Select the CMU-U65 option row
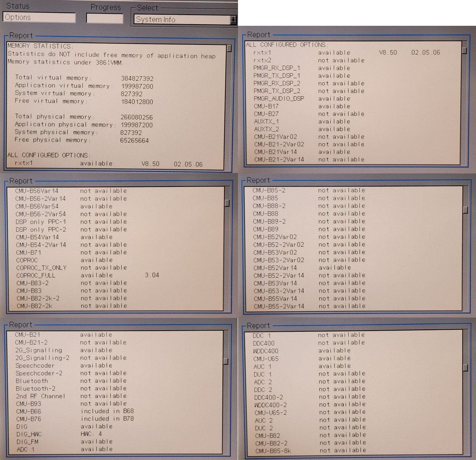Screen dimensions: 476x460 tap(301, 358)
